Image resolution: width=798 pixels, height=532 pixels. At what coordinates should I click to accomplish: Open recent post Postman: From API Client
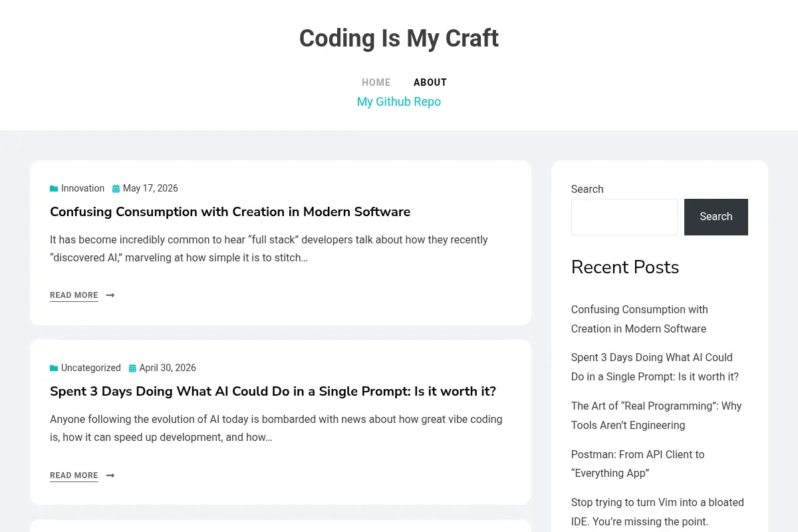tap(638, 464)
